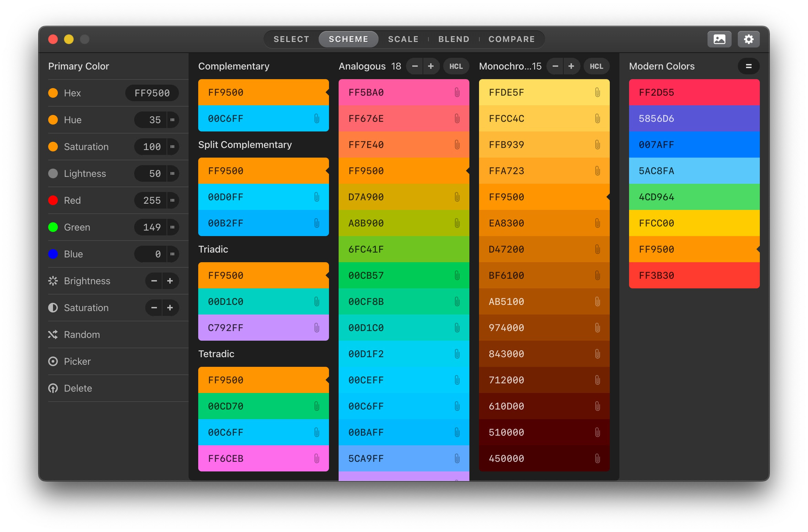Increase Analogous color count with plus
This screenshot has width=808, height=532.
pos(431,66)
